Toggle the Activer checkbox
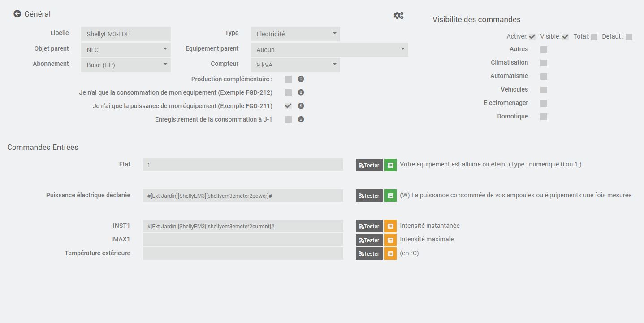Image resolution: width=644 pixels, height=323 pixels. pos(532,37)
